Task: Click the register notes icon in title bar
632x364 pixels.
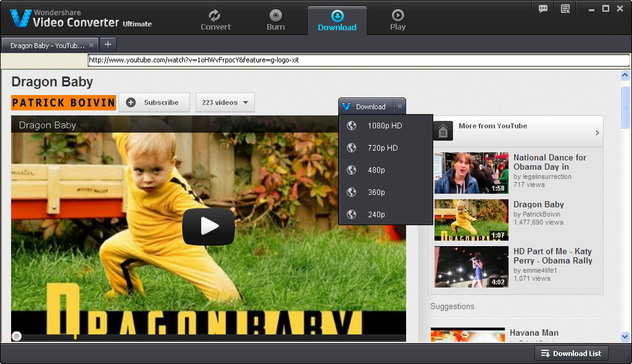Action: click(565, 9)
